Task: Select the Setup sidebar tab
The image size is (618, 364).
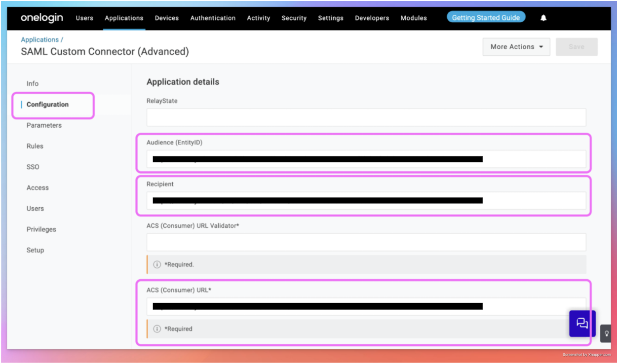Action: click(35, 250)
